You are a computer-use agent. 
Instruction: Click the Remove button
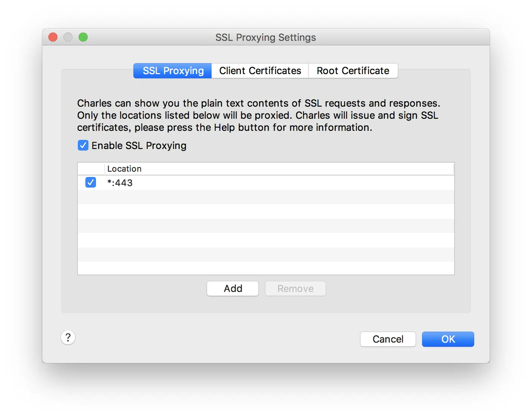coord(295,289)
